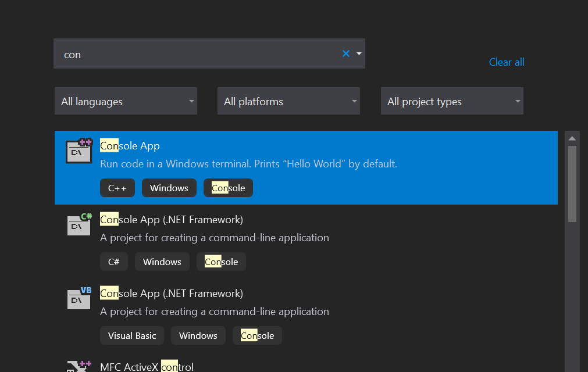
Task: Click the scrollbar up arrow
Action: click(x=572, y=138)
